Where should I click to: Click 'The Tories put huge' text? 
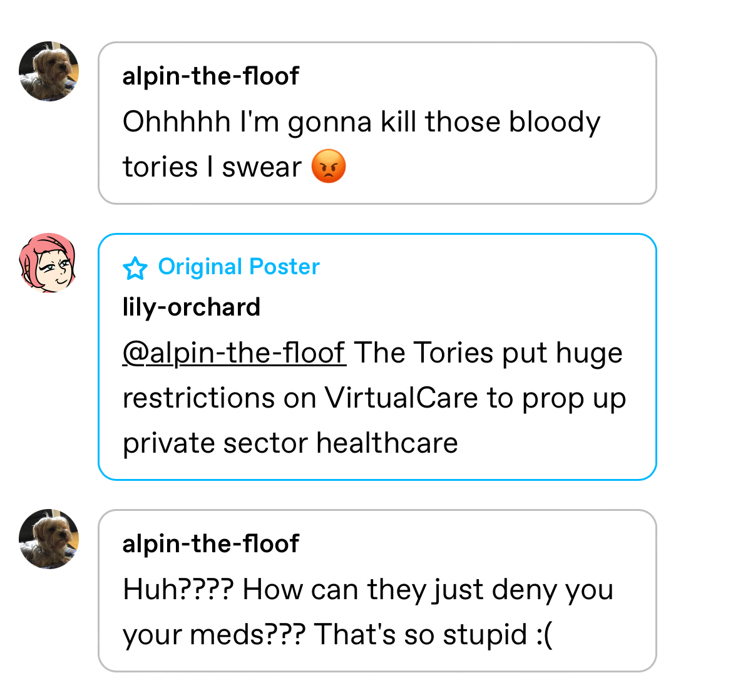(488, 353)
